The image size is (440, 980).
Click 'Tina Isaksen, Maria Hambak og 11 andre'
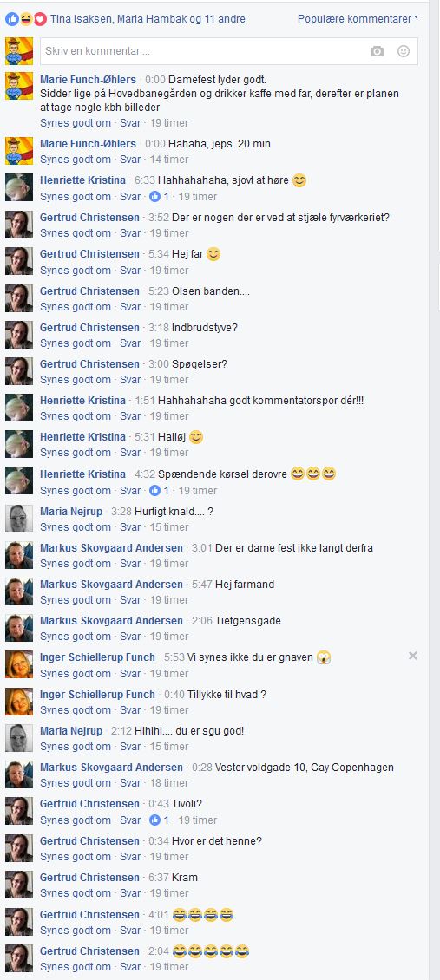[x=148, y=19]
